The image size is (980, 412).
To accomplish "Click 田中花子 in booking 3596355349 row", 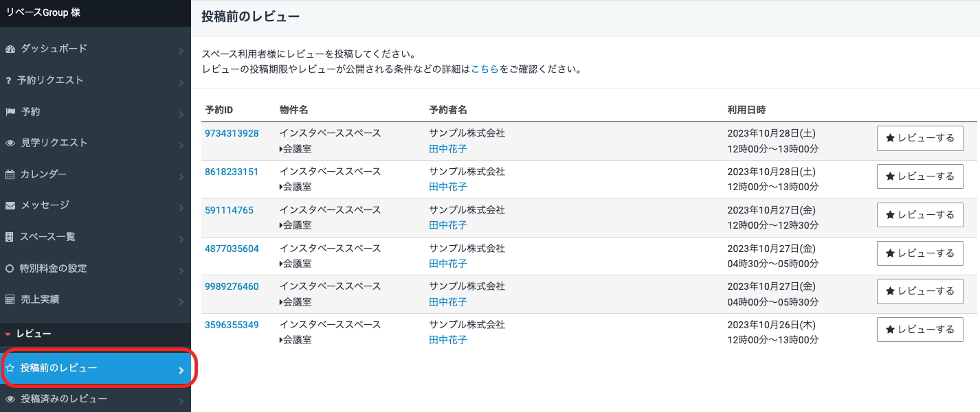I will [448, 340].
